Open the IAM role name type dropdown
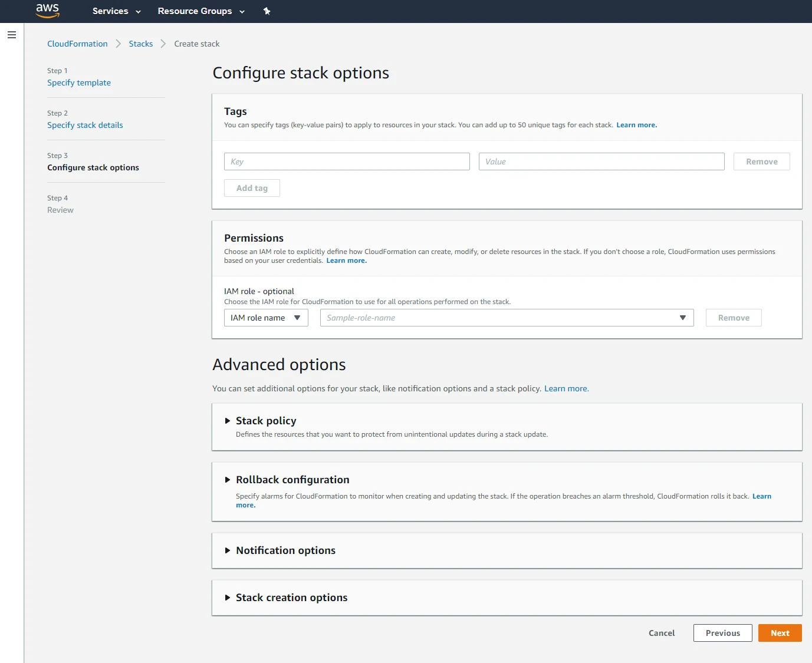The image size is (812, 663). (x=265, y=318)
